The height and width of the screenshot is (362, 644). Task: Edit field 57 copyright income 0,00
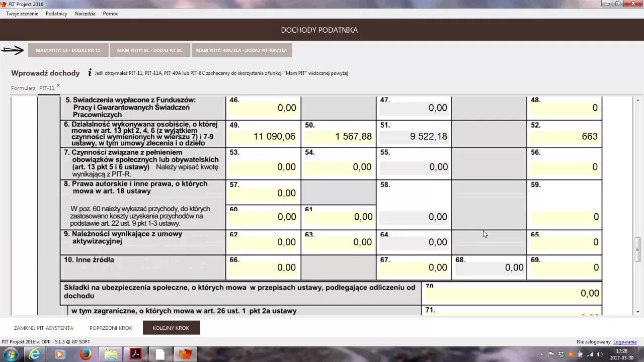(263, 193)
